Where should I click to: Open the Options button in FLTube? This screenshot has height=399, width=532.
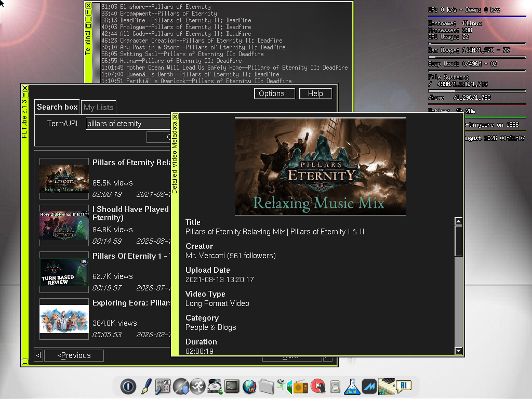[x=274, y=94]
